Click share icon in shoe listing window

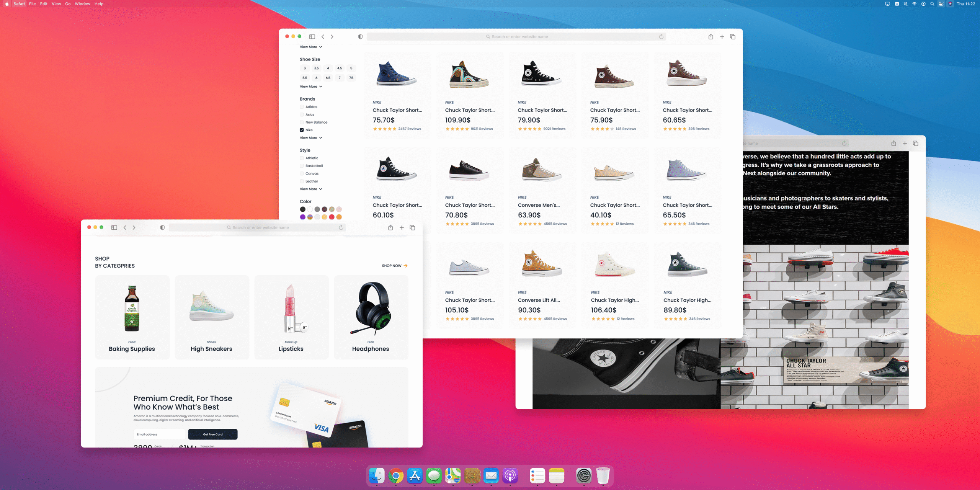710,37
